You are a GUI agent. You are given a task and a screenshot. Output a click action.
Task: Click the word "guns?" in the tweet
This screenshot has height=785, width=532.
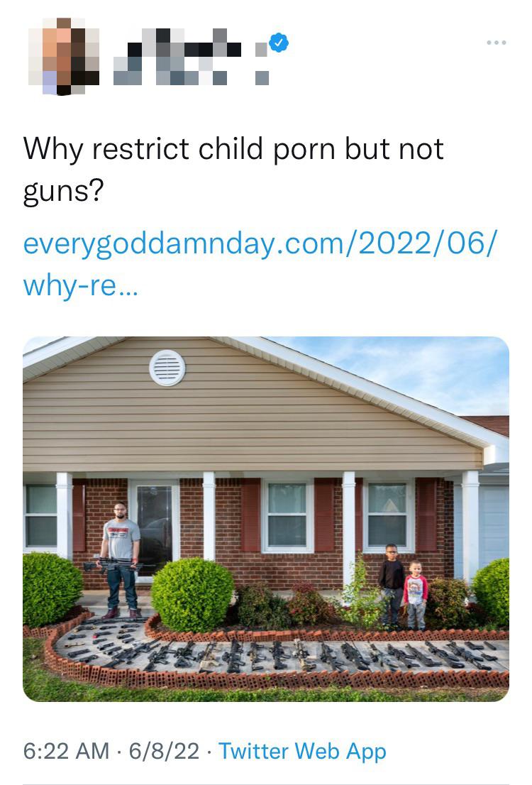pos(63,191)
